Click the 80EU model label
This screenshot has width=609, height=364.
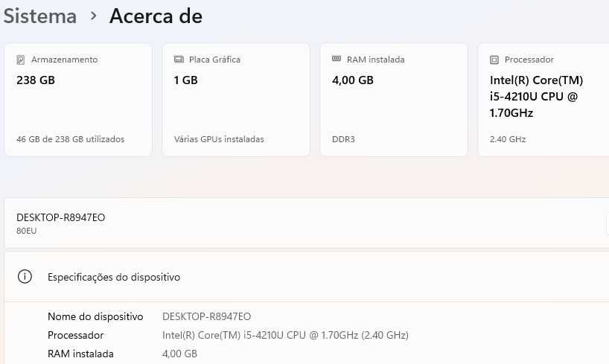pos(27,231)
